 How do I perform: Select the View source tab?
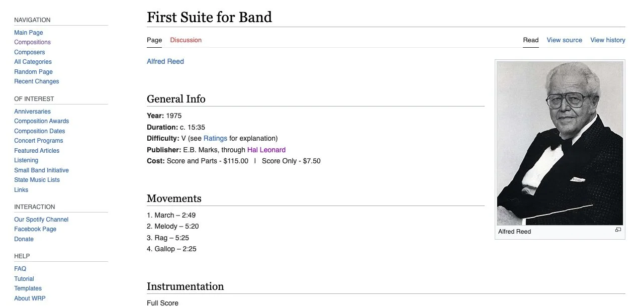pos(564,40)
